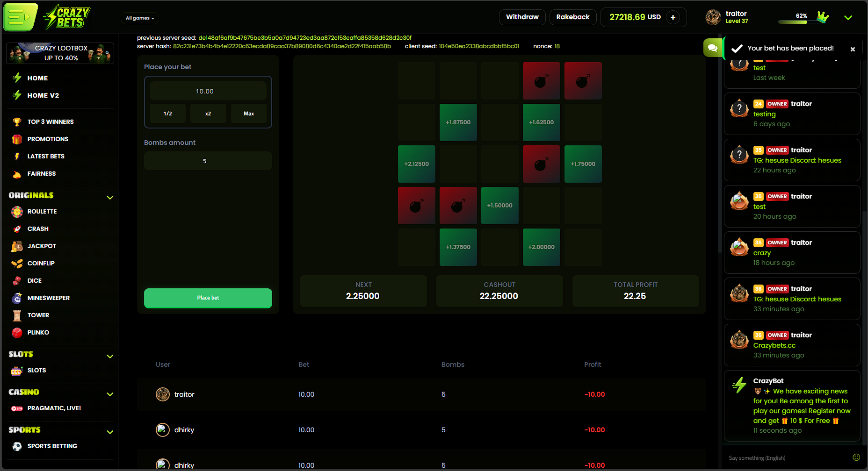Click the green crown level icon

(x=823, y=17)
